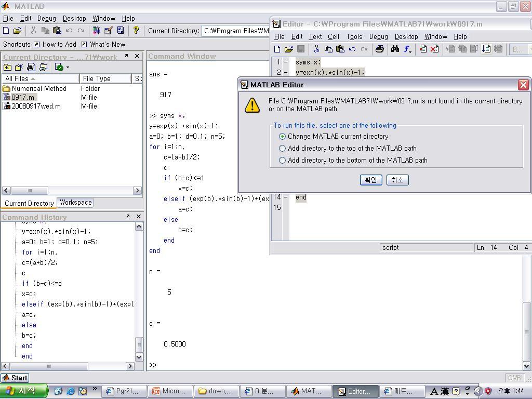Close the MATLAB Editor warning dialog
The width and height of the screenshot is (532, 399).
point(524,85)
